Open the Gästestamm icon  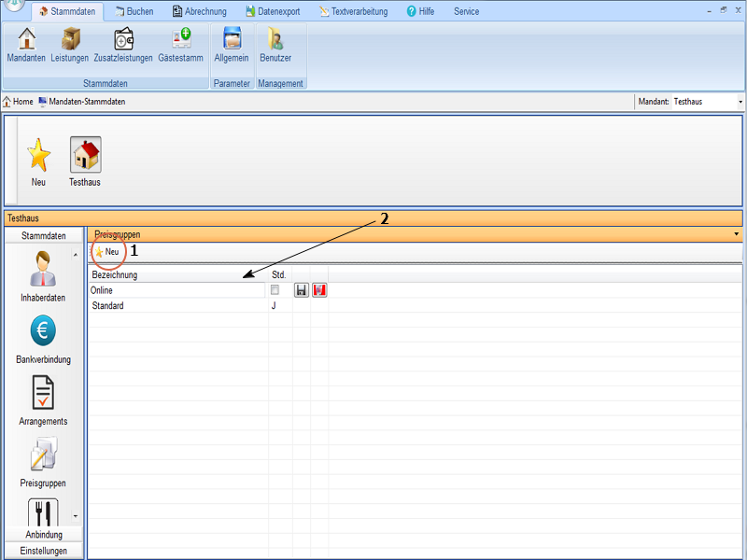pyautogui.click(x=180, y=45)
